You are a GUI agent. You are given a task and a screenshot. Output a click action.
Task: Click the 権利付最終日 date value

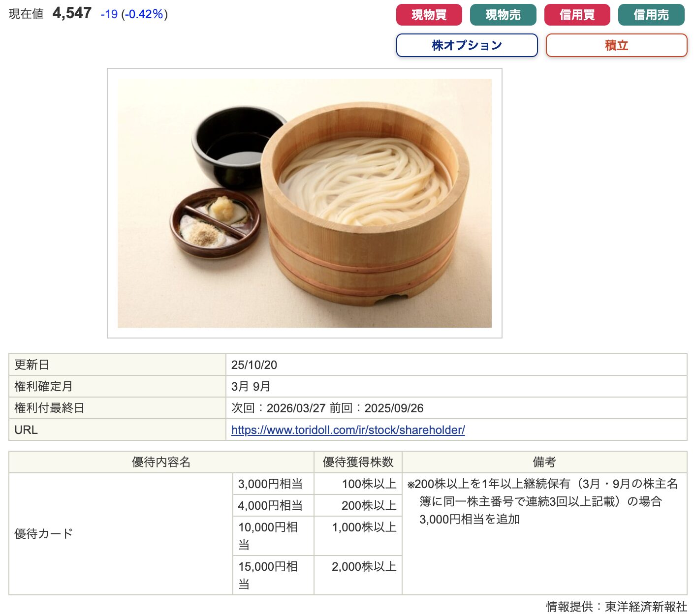[327, 408]
